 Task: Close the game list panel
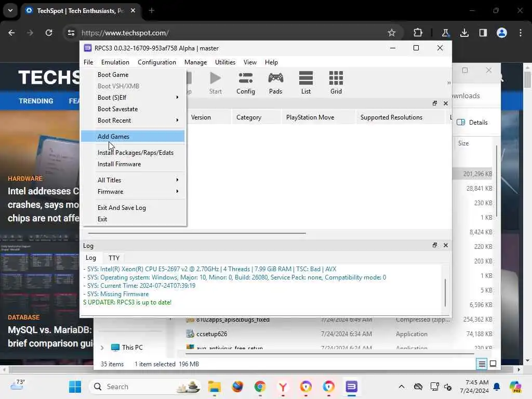tap(445, 103)
